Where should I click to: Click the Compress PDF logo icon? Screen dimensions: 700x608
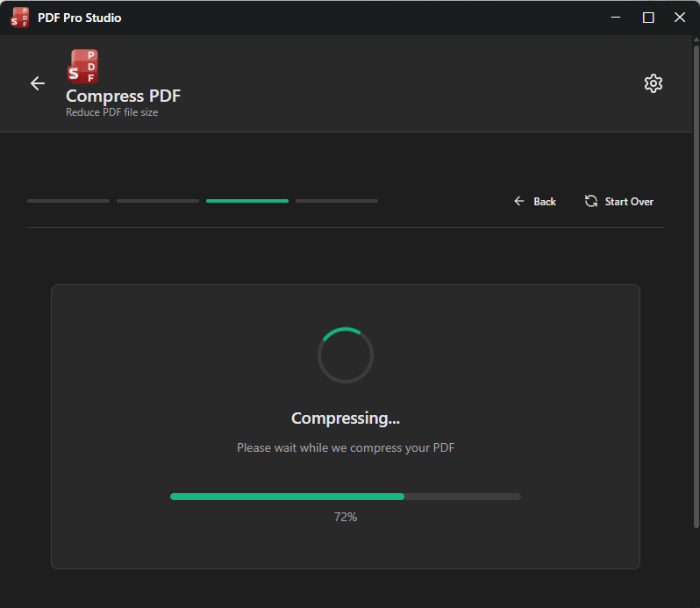tap(82, 67)
